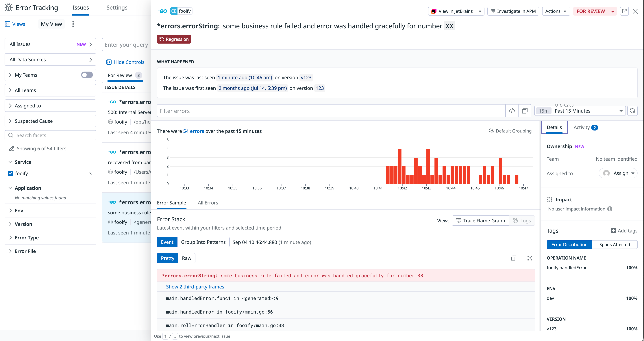The height and width of the screenshot is (341, 644).
Task: Expand the Suspected Cause facet
Action: click(x=10, y=121)
